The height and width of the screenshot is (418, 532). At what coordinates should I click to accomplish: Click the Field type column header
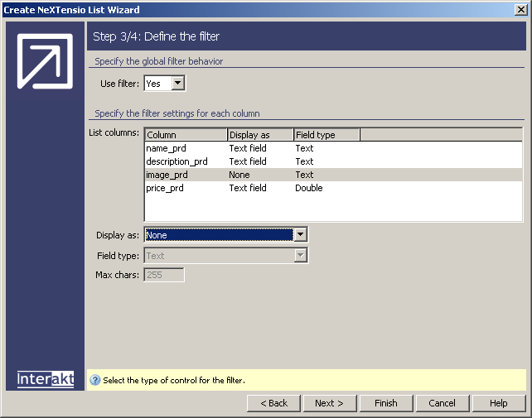tap(326, 135)
